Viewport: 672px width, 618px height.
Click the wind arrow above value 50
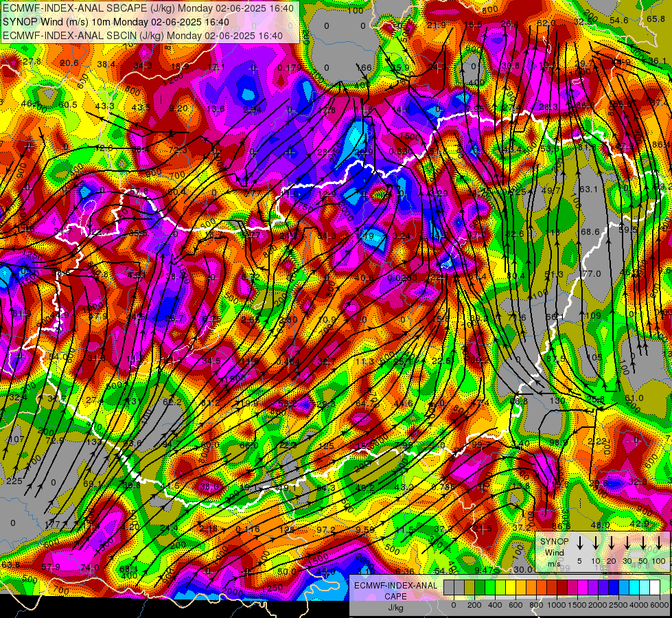click(x=643, y=542)
